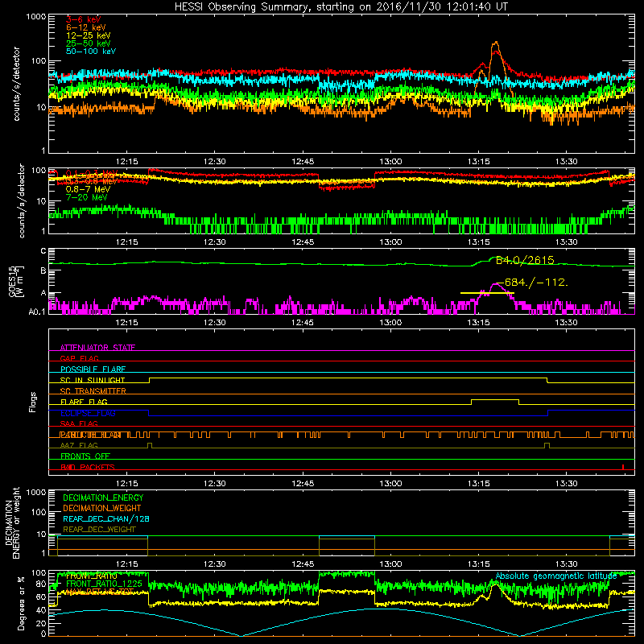Select the AAZ_FLAG label
The image size is (644, 644).
click(x=79, y=445)
